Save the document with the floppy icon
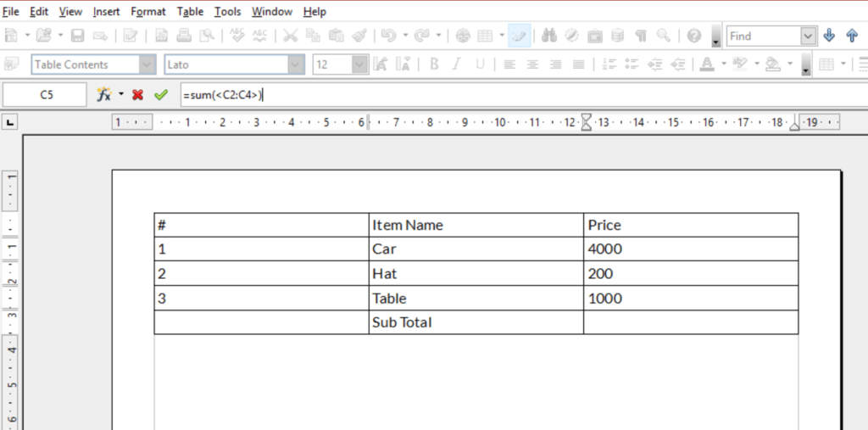 point(77,36)
